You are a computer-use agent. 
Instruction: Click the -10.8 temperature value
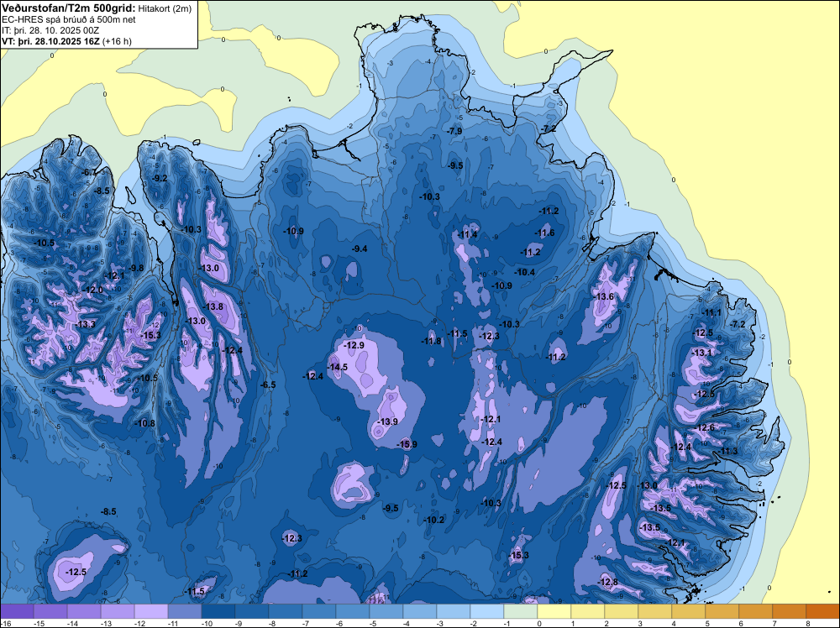click(144, 423)
